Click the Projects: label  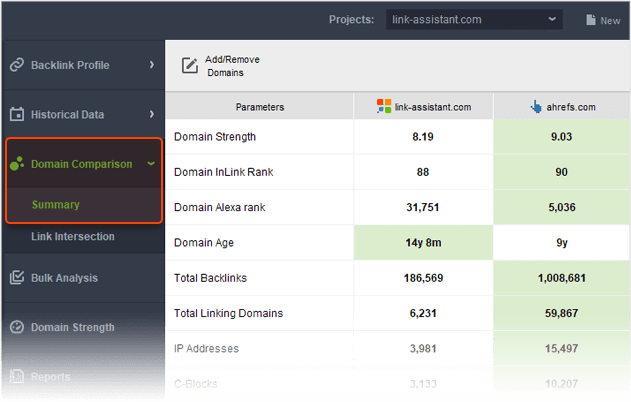(351, 20)
